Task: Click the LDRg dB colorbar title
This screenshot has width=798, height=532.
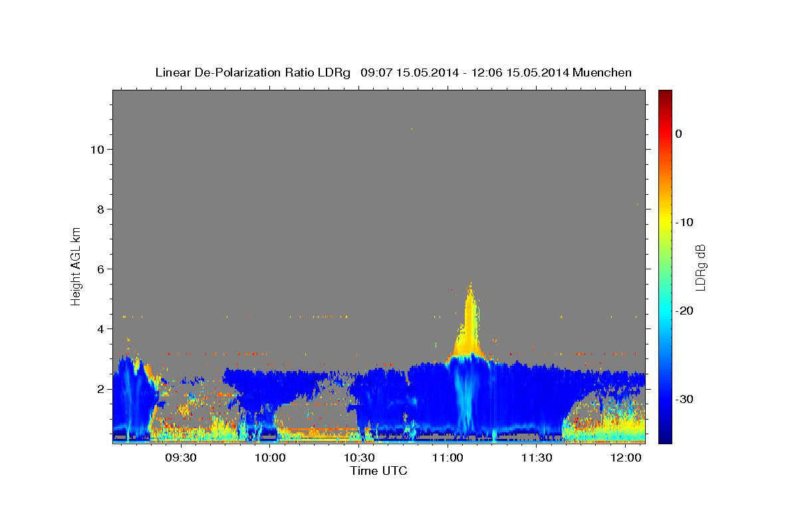Action: click(x=700, y=267)
